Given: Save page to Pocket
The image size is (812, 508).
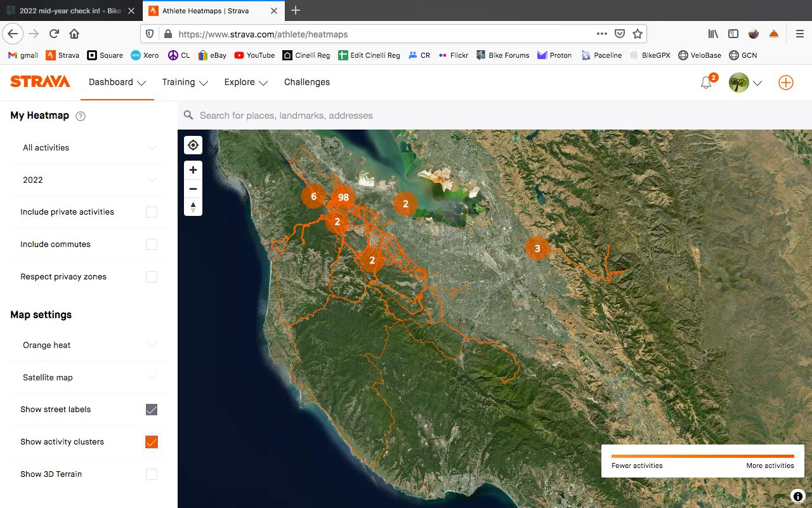Looking at the screenshot, I should click(x=620, y=34).
